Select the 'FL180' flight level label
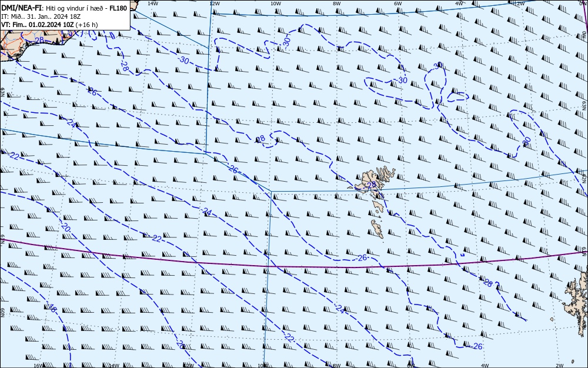 pos(118,8)
